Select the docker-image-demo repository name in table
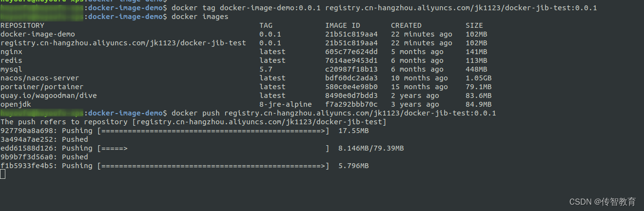This screenshot has height=211, width=644. pyautogui.click(x=38, y=34)
